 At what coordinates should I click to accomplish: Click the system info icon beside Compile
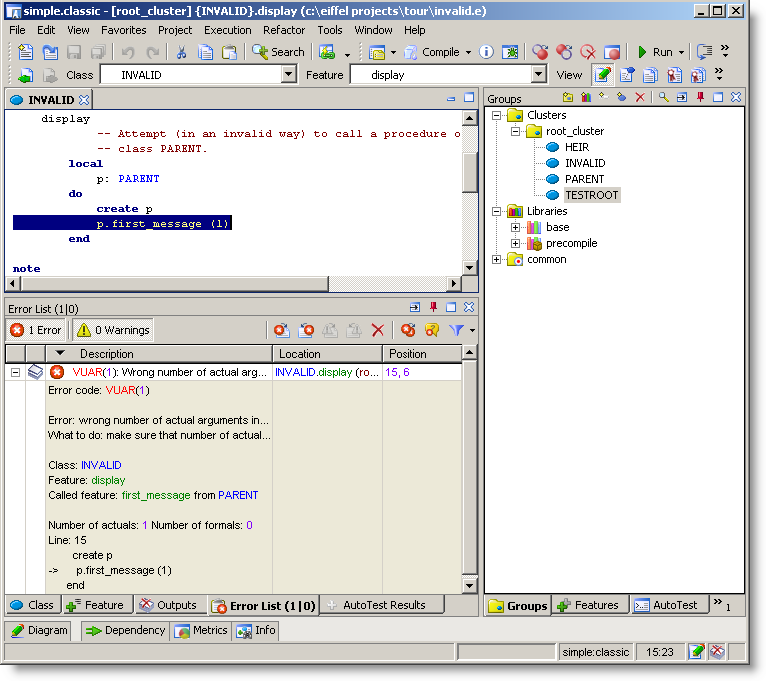click(486, 52)
